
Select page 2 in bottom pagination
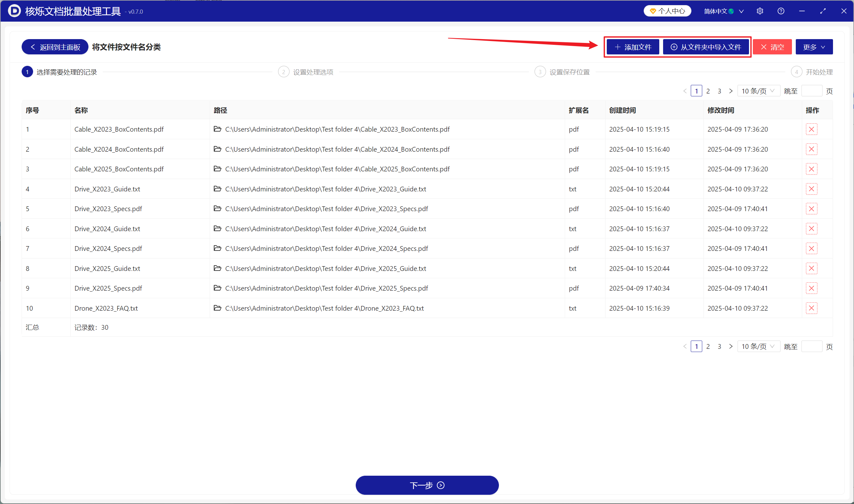(708, 346)
